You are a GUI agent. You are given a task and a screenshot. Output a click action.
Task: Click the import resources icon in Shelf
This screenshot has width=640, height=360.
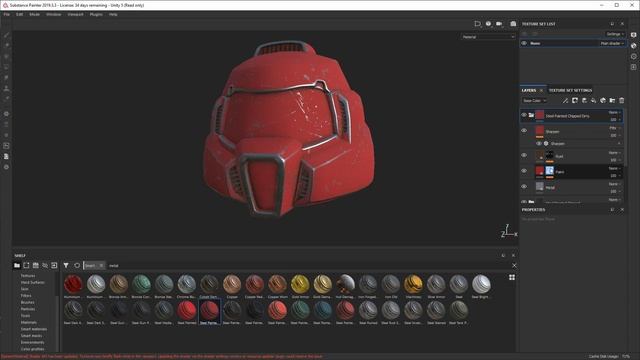54,265
